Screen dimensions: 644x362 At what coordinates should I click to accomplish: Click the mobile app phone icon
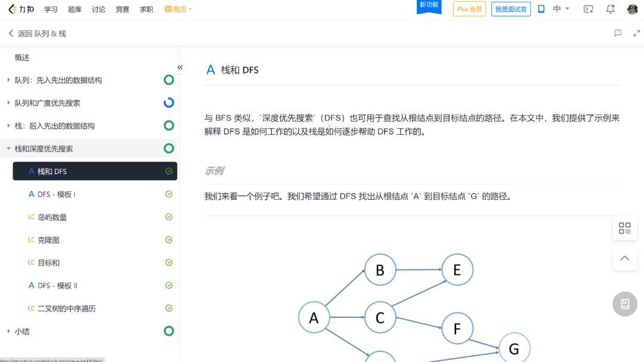click(541, 9)
